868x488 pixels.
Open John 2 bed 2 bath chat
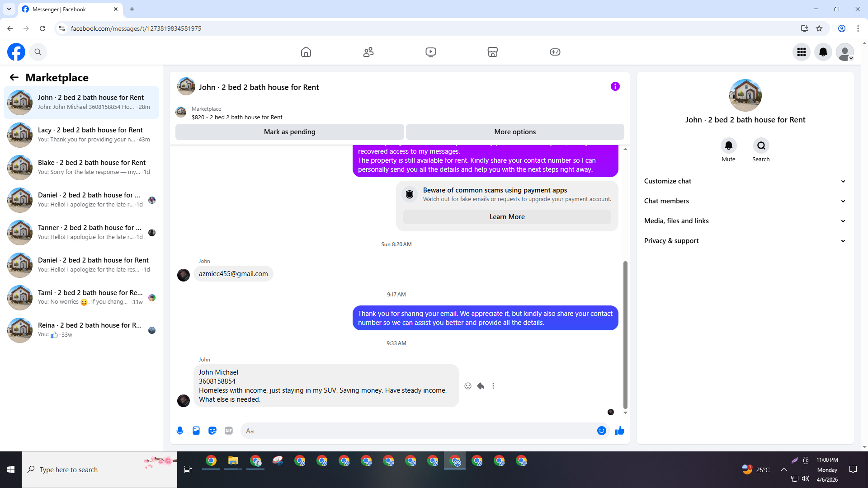tap(81, 103)
